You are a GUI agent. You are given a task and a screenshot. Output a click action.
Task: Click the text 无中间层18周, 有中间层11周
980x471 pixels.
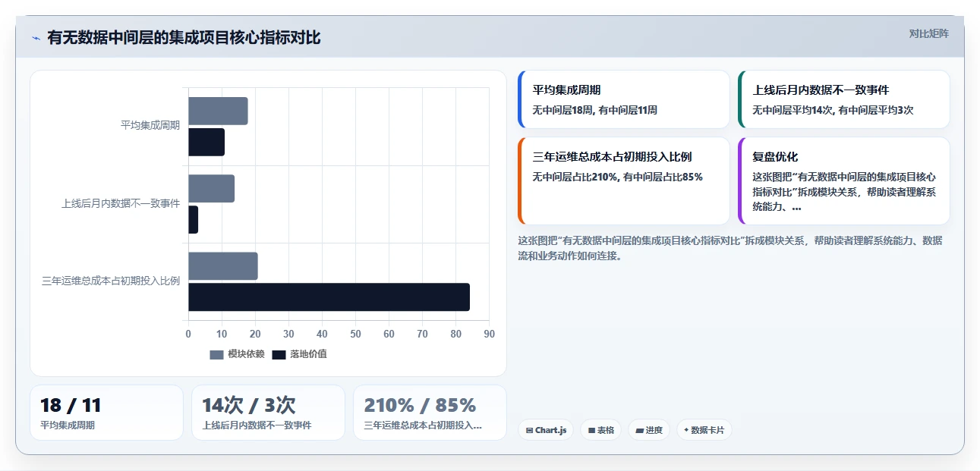click(595, 110)
